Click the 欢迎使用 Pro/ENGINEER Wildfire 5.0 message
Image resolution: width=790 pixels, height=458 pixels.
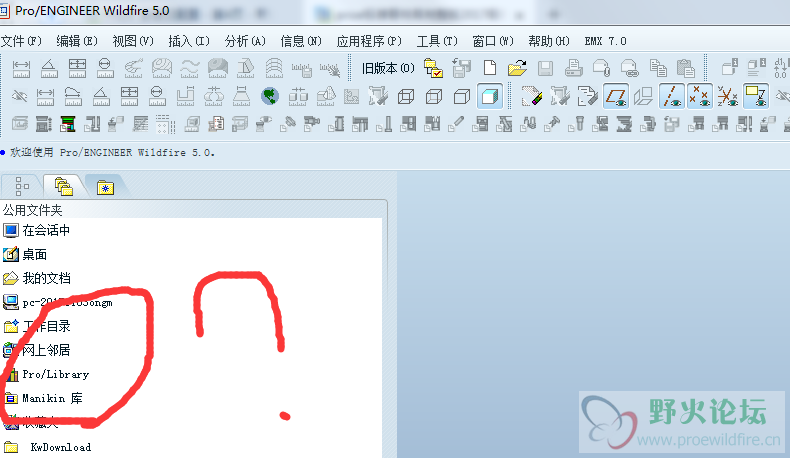(112, 152)
